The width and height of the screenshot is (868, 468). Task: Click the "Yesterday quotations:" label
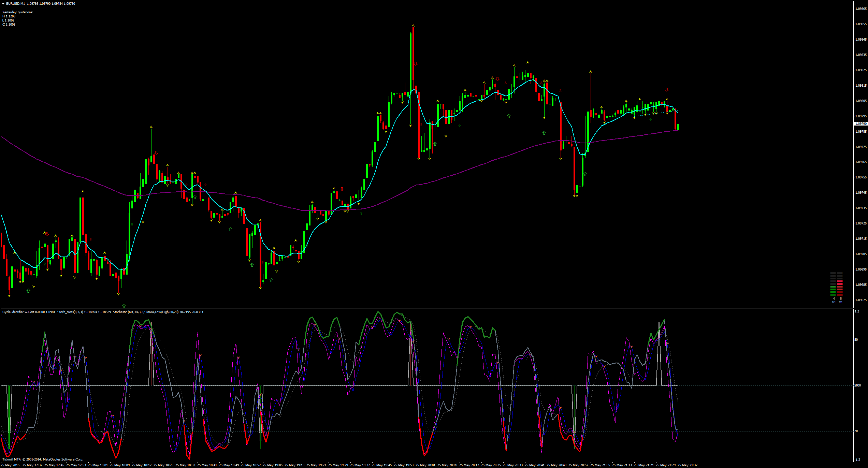[x=18, y=12]
